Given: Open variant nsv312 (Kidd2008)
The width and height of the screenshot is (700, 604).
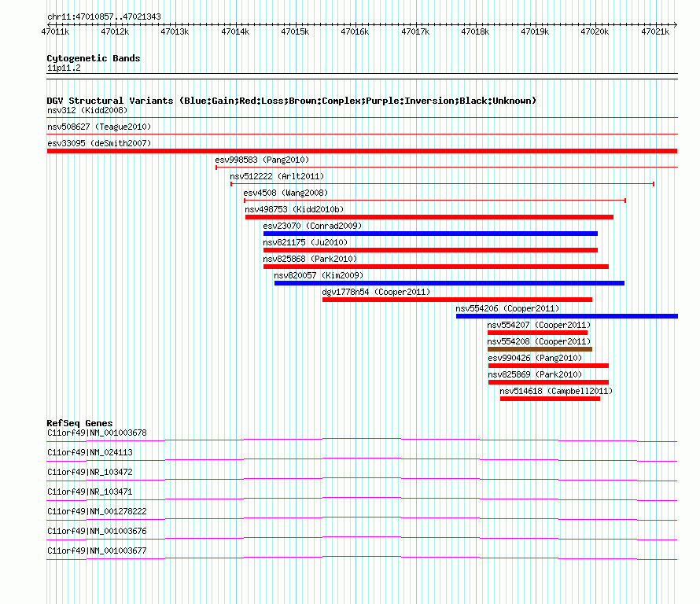Looking at the screenshot, I should pyautogui.click(x=87, y=110).
